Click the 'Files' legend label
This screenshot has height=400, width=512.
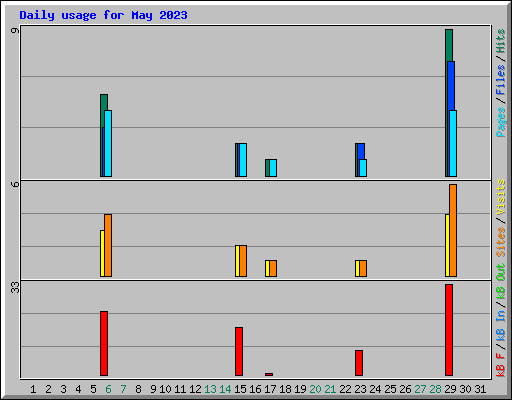tap(501, 80)
